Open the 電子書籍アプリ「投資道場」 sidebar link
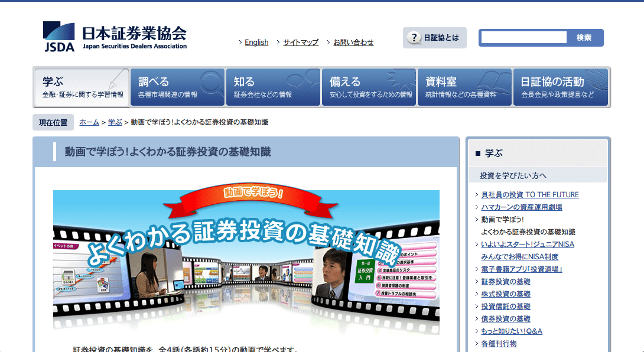This screenshot has width=644, height=352. [x=522, y=269]
